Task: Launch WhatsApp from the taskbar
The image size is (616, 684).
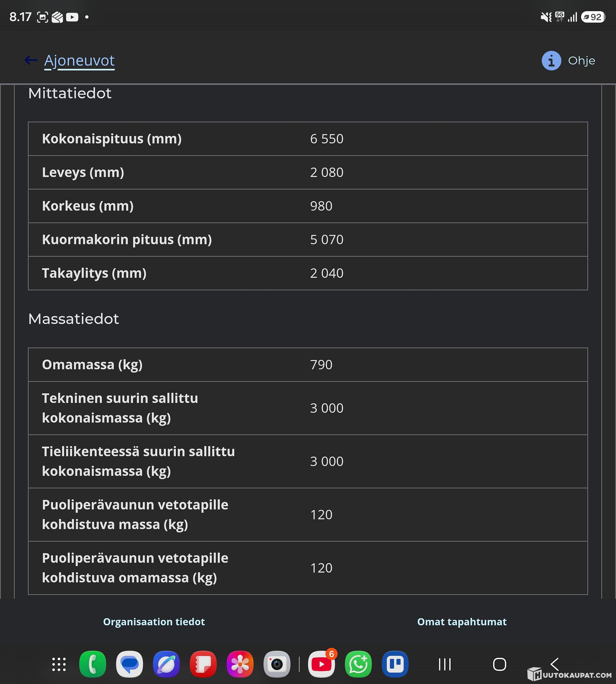Action: [x=359, y=664]
